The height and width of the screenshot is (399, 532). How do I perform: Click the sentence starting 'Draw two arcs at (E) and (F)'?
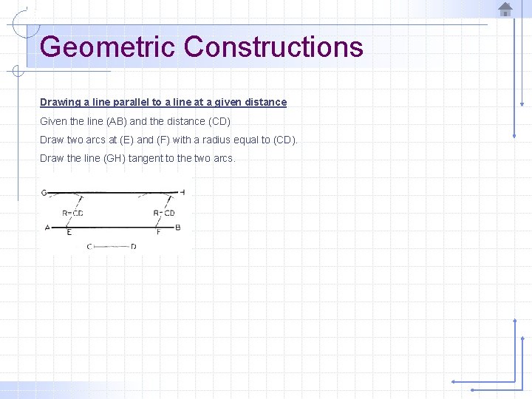point(168,140)
